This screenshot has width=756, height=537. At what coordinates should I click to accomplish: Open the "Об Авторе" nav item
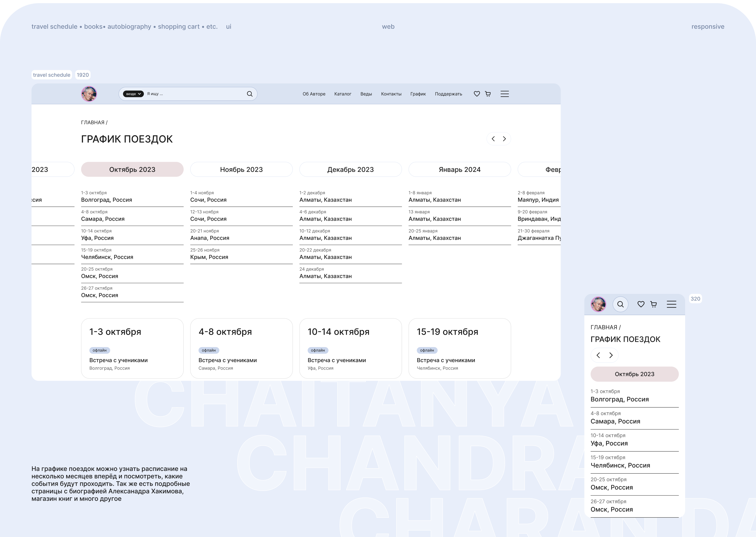click(x=314, y=94)
